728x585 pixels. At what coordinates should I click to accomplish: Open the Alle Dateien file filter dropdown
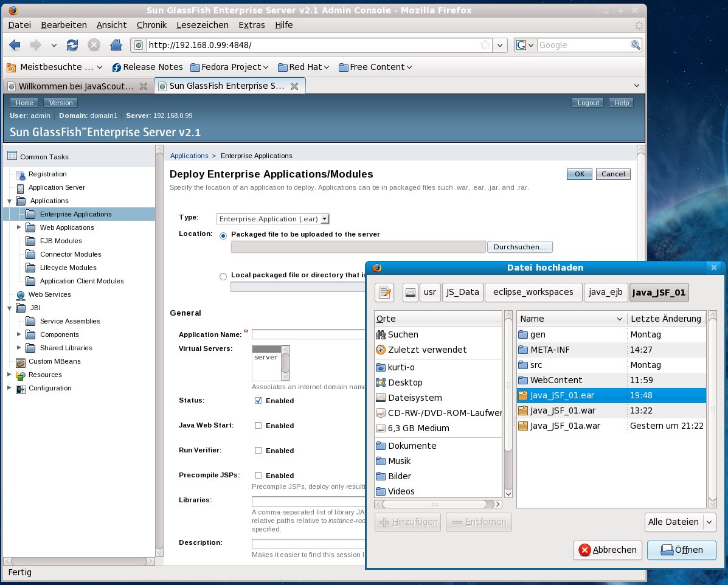[680, 522]
